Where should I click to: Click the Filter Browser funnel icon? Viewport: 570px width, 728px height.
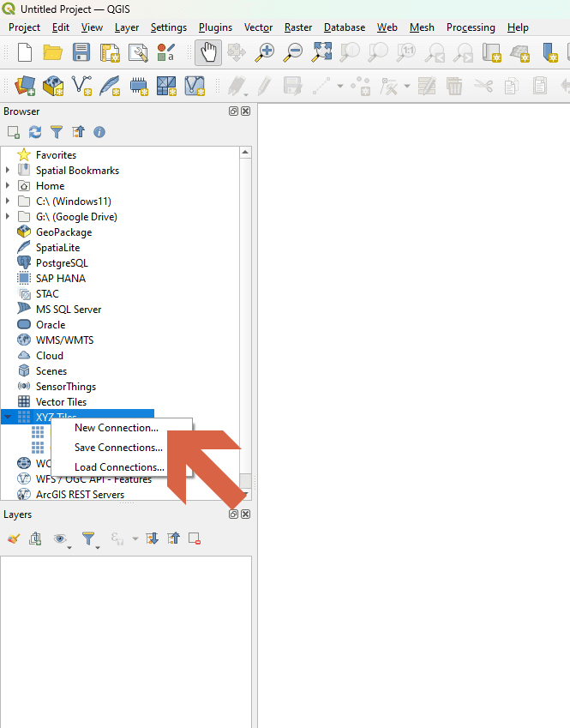click(57, 132)
